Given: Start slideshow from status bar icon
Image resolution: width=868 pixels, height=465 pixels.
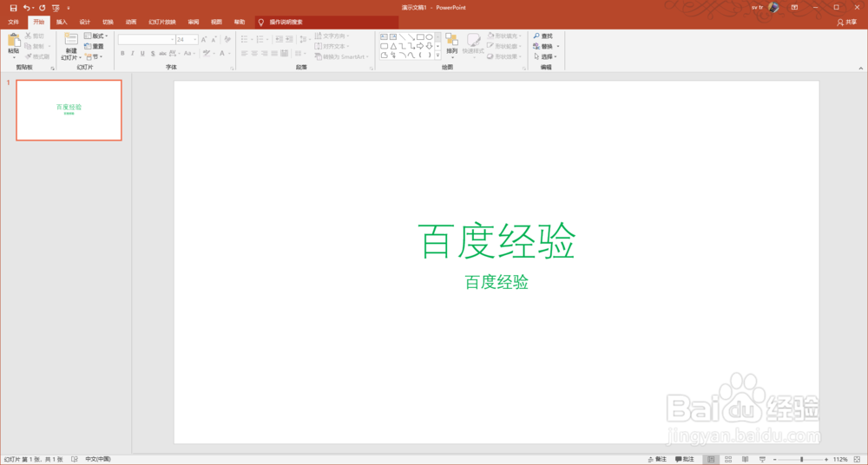Looking at the screenshot, I should coord(762,460).
